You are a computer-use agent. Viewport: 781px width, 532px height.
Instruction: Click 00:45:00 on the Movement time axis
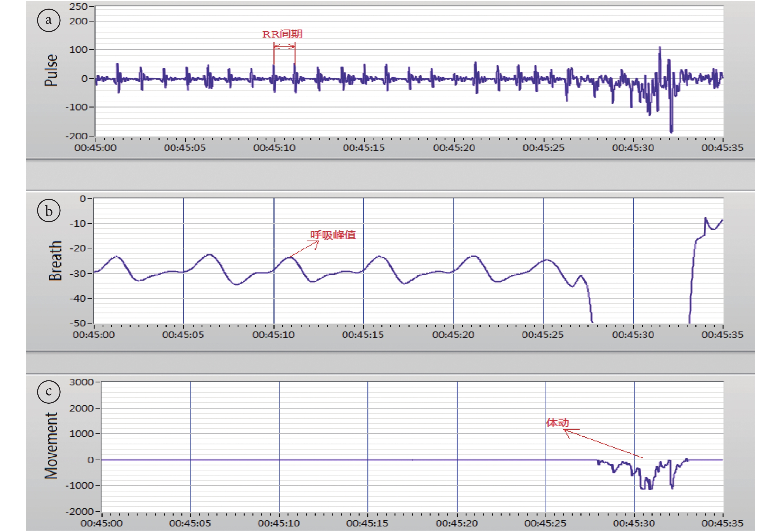click(x=101, y=523)
